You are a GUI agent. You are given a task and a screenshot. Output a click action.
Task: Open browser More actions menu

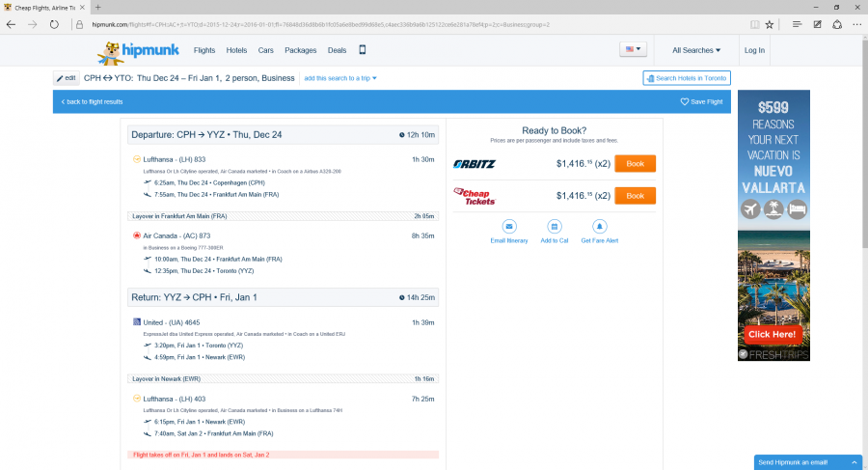click(857, 24)
